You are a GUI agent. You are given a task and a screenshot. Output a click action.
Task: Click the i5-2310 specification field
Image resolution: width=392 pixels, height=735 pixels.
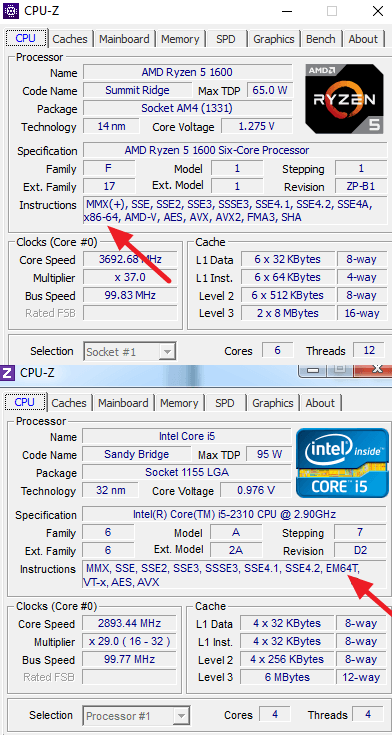[x=234, y=514]
